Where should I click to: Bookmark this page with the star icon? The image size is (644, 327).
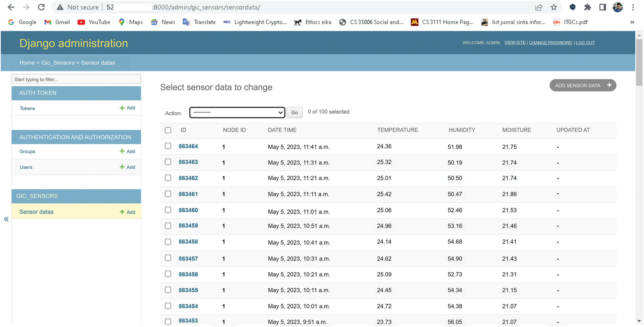554,7
